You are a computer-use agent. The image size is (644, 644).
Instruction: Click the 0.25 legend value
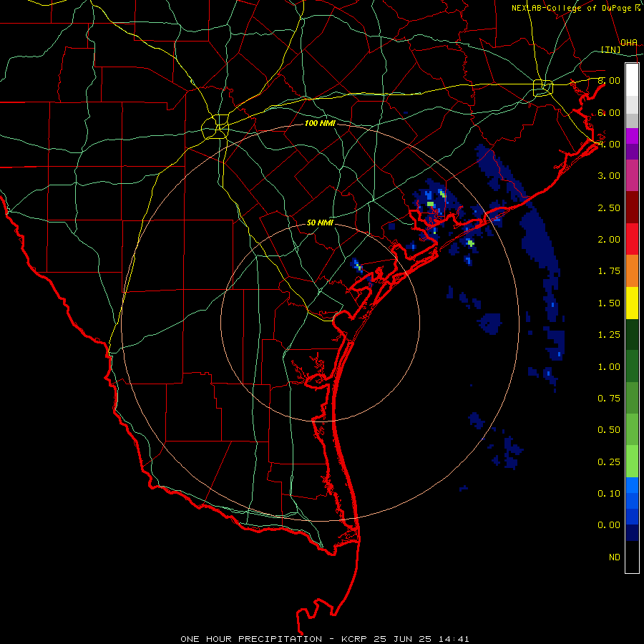pos(609,462)
